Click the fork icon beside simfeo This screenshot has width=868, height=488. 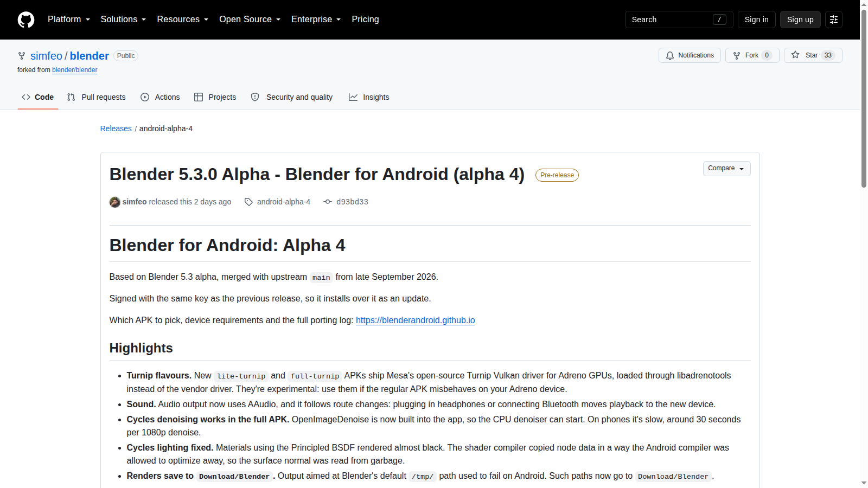(22, 56)
